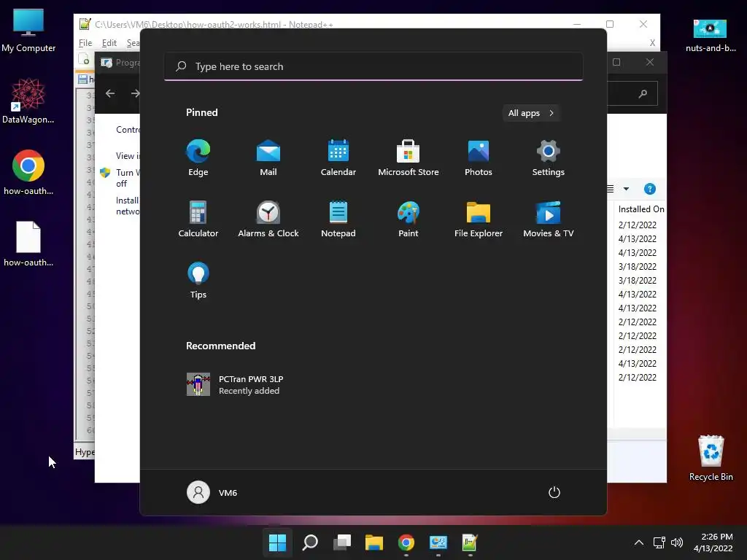Open Settings from Start menu
Screen dimensions: 747x560
[549, 157]
